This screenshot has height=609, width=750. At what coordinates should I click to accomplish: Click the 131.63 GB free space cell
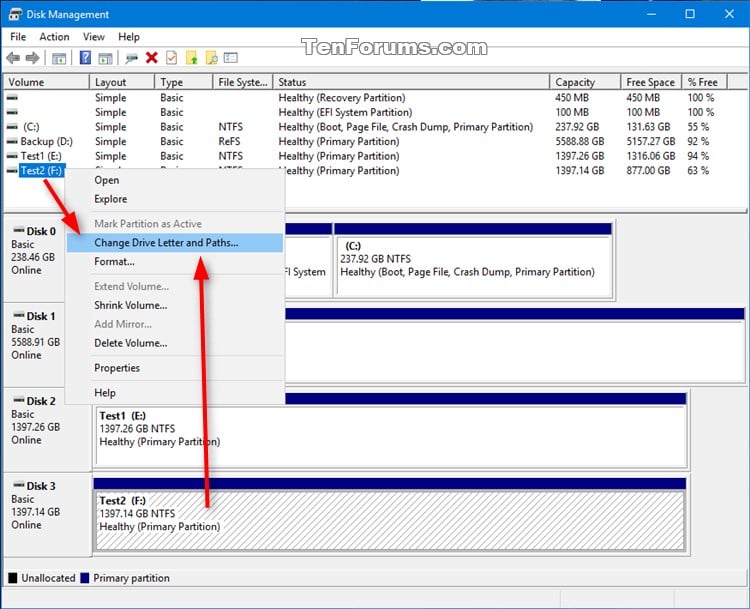(648, 127)
